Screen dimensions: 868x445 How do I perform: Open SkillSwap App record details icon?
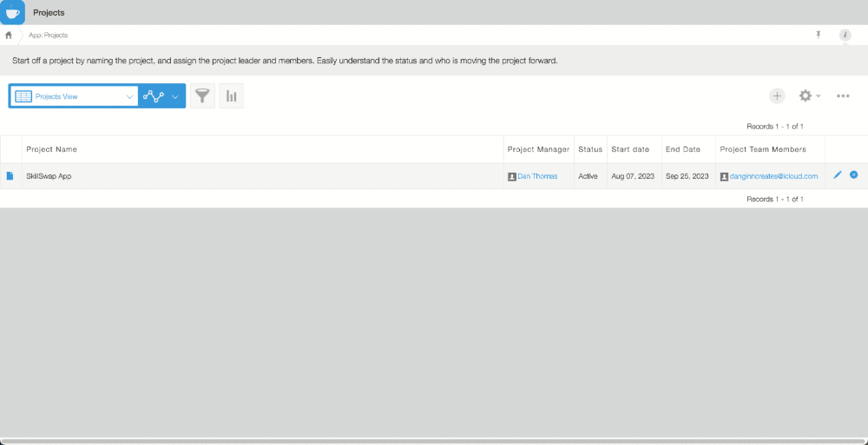10,176
